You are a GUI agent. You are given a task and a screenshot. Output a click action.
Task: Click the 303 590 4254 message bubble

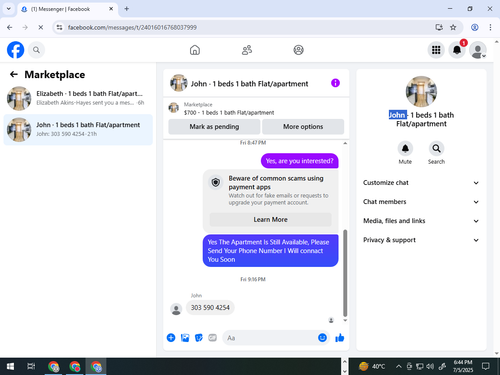(x=210, y=307)
